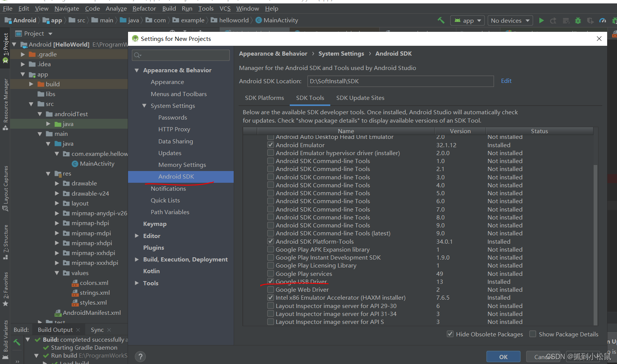Close the Sync tab in Build panel
Viewport: 617px width, 364px height.
(x=109, y=330)
